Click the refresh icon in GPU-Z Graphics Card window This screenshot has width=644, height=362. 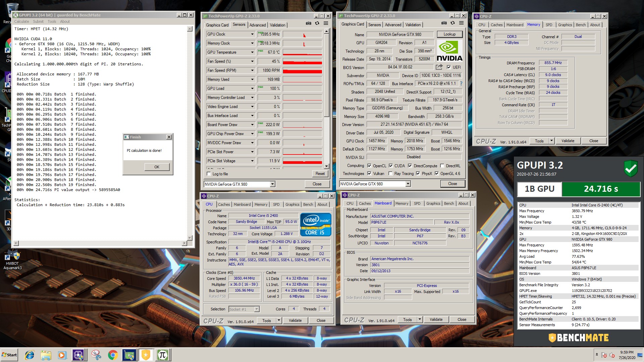(452, 23)
